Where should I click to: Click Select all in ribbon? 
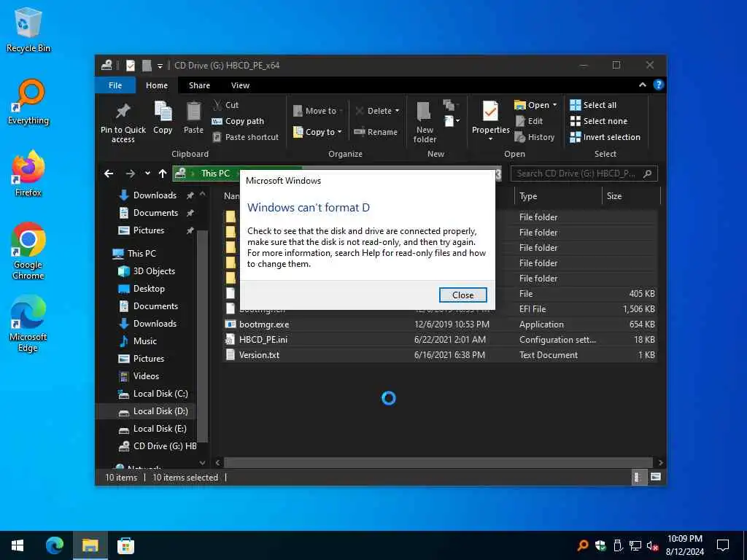(593, 105)
